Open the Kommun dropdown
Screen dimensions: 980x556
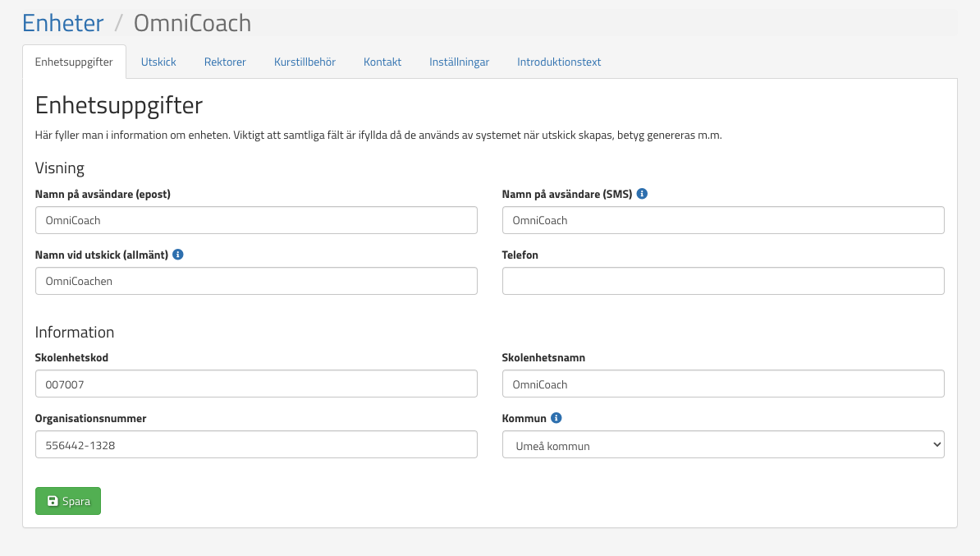click(722, 445)
